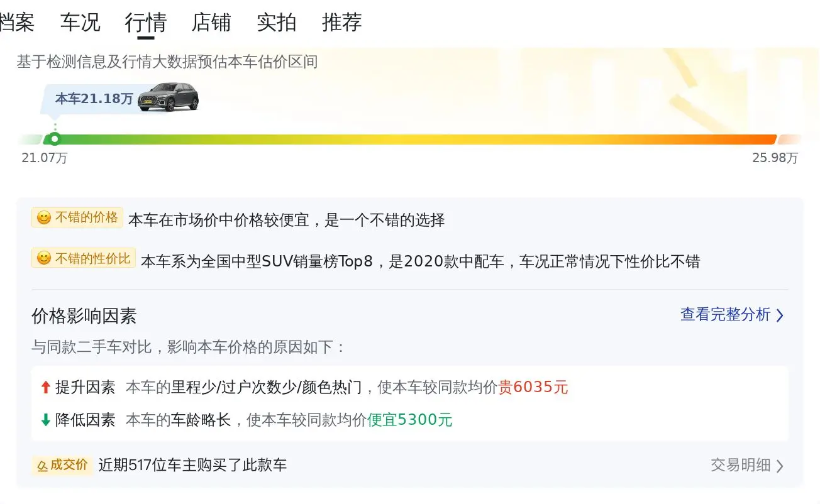This screenshot has height=504, width=820.
Task: Click the 21.07万 minimum price label
Action: click(45, 158)
